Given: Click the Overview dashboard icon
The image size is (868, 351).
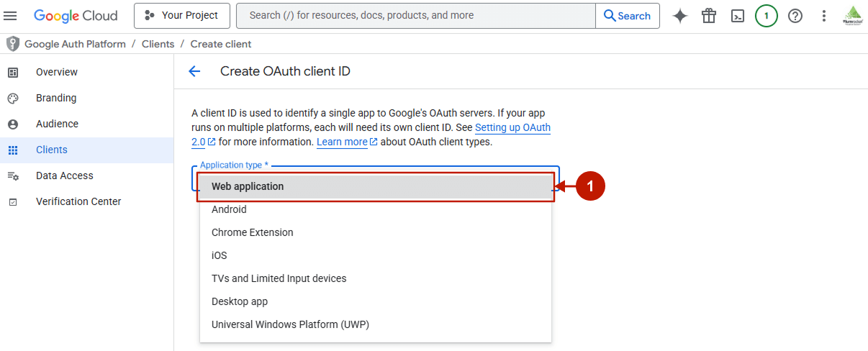Looking at the screenshot, I should pos(12,72).
